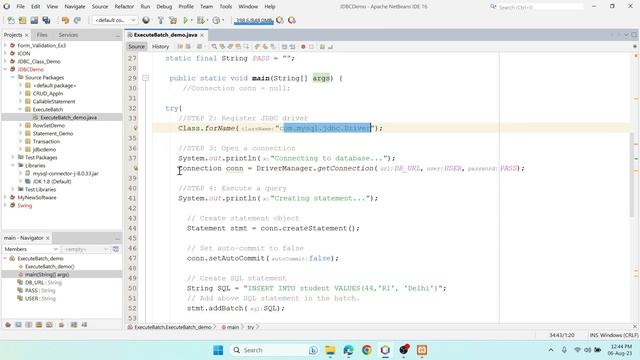
Task: Click the ExecuteBatch_demo breadcrumb at bottom
Action: tap(172, 327)
